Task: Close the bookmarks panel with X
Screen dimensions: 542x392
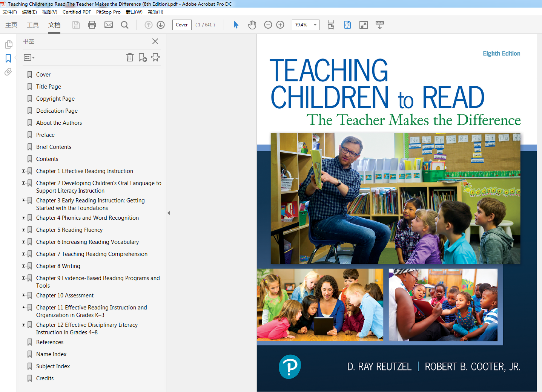Action: [x=155, y=41]
